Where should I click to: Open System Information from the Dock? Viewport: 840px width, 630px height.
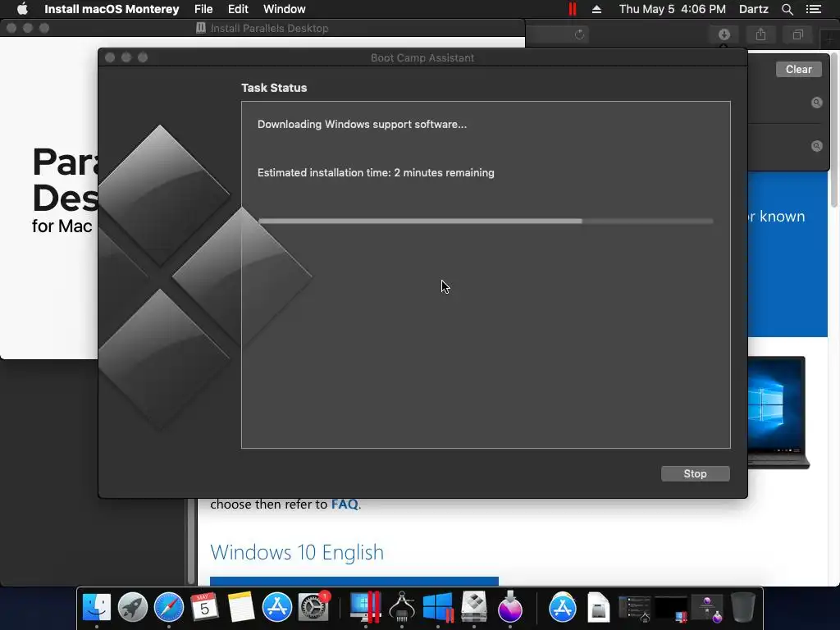[402, 607]
